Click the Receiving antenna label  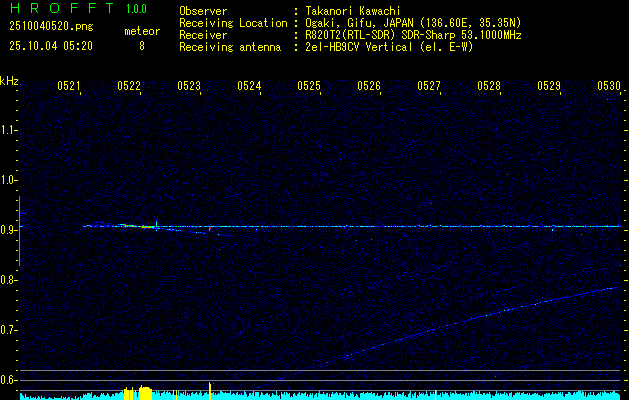(230, 47)
